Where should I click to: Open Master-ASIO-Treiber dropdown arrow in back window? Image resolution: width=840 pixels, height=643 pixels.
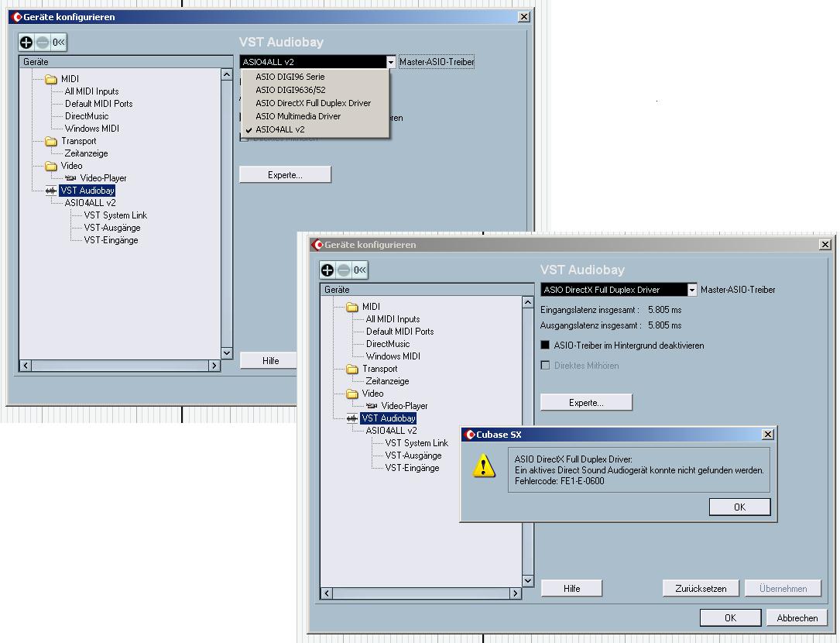[390, 62]
